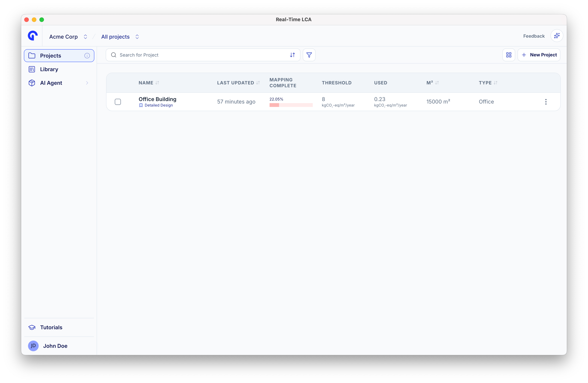Open the project filter funnel icon
Image resolution: width=588 pixels, height=383 pixels.
[x=309, y=55]
